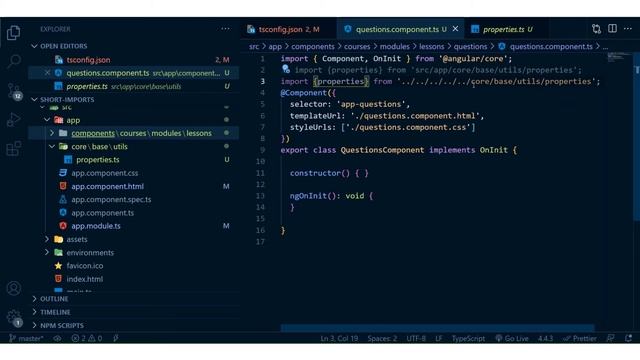The height and width of the screenshot is (360, 640).
Task: Click TypeScript version 4.4.3
Action: pos(545,338)
